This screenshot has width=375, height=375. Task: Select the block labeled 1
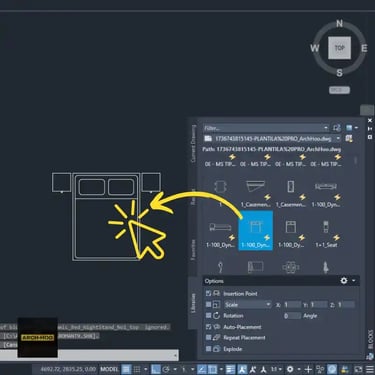[x=220, y=194]
